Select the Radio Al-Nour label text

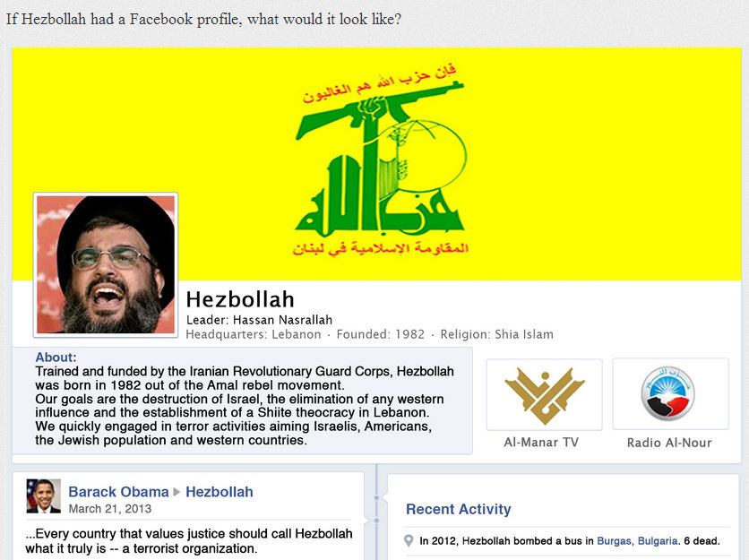click(669, 443)
